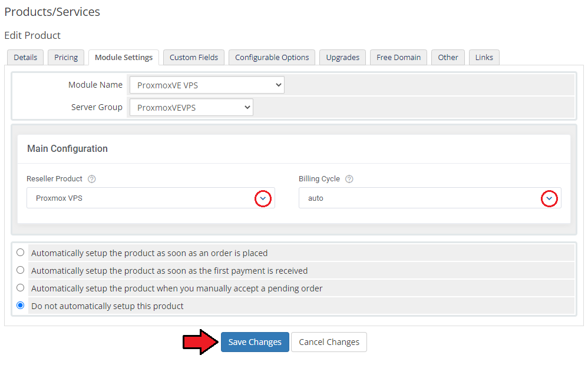
Task: Open the Module Name dropdown
Action: click(x=207, y=85)
